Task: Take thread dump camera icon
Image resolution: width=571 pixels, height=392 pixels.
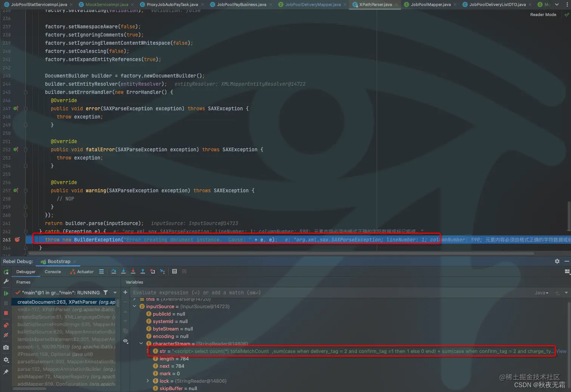Action: [x=6, y=347]
